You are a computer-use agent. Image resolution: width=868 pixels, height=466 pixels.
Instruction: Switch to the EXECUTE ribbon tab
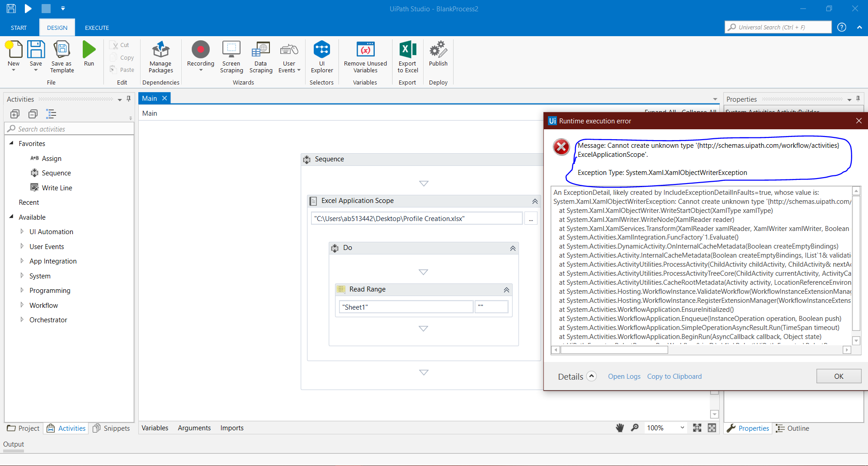coord(97,28)
